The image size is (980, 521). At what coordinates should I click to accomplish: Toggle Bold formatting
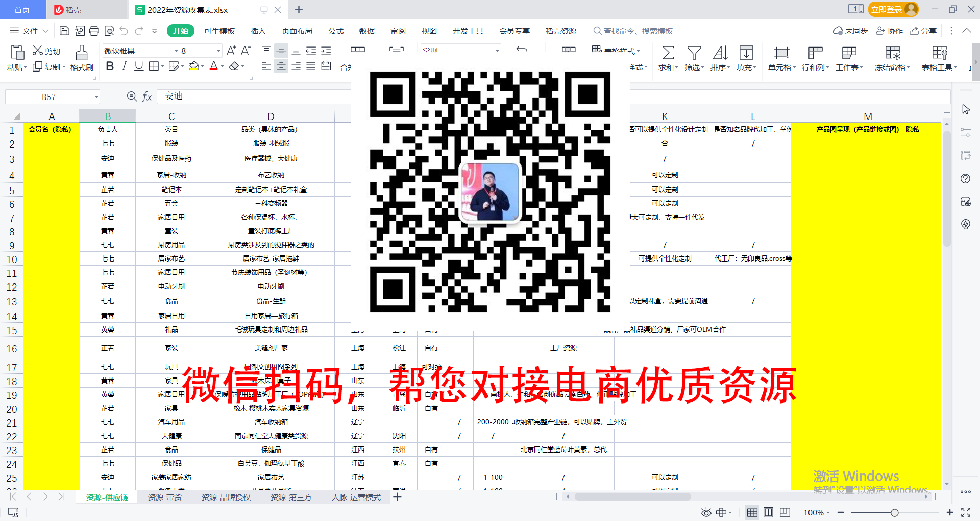110,66
